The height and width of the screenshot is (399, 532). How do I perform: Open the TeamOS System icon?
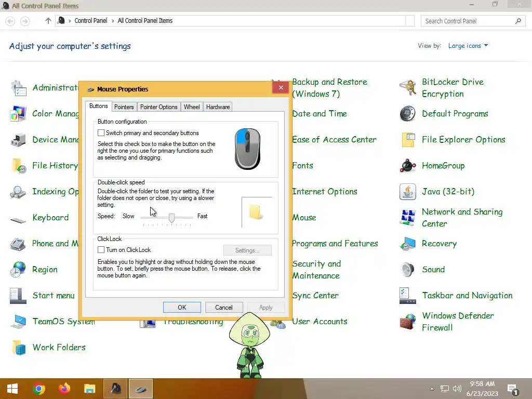pos(18,322)
